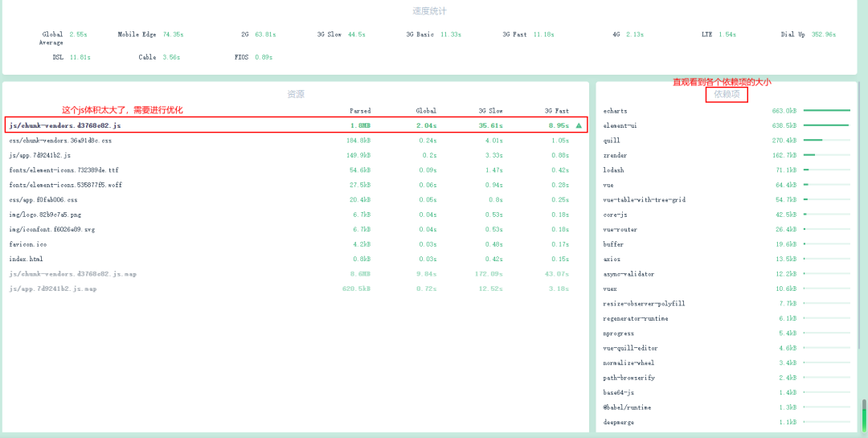
Task: Select the js/app.7d9241b2.js asset
Action: 40,156
